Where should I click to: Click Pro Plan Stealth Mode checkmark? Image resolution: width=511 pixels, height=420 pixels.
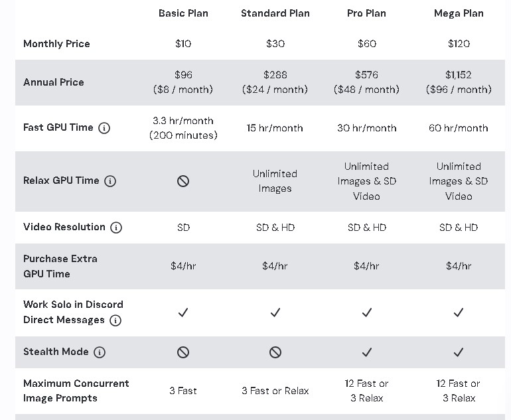point(367,352)
